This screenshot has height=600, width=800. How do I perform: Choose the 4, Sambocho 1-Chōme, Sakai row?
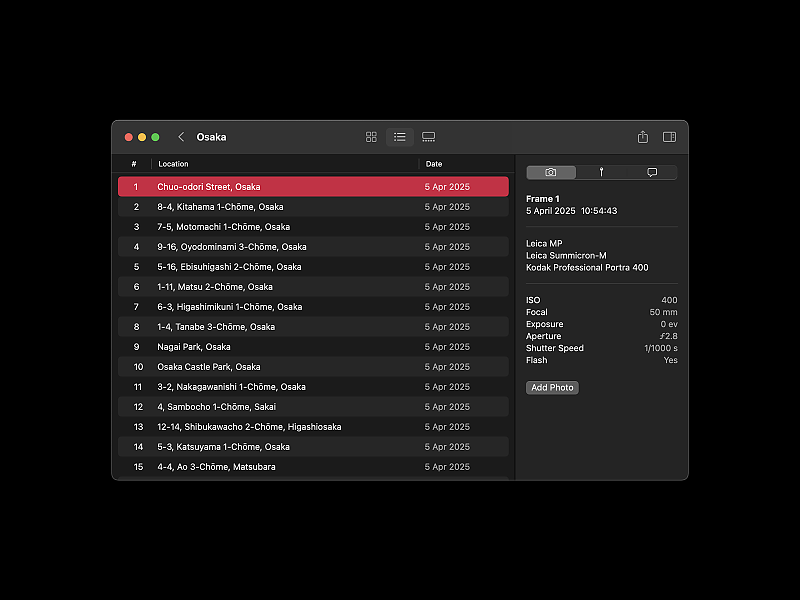pyautogui.click(x=313, y=407)
